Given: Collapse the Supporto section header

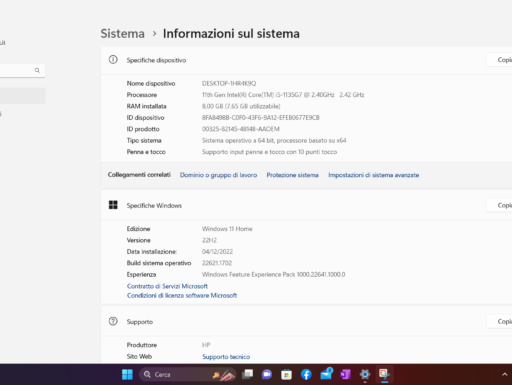Looking at the screenshot, I should (x=306, y=322).
